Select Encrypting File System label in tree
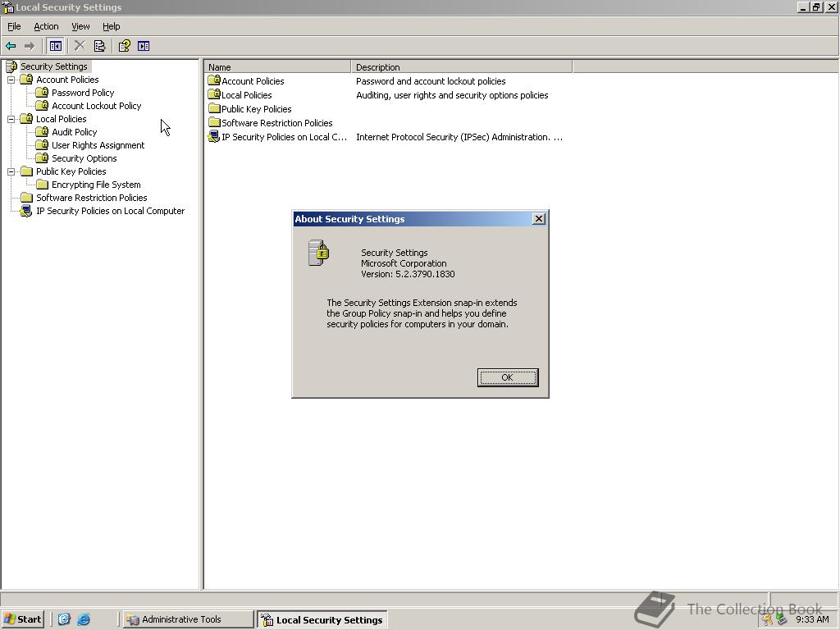The height and width of the screenshot is (630, 840). [97, 185]
